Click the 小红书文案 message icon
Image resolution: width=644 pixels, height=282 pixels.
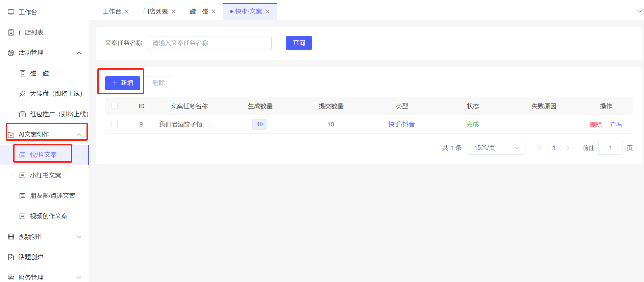(x=22, y=175)
